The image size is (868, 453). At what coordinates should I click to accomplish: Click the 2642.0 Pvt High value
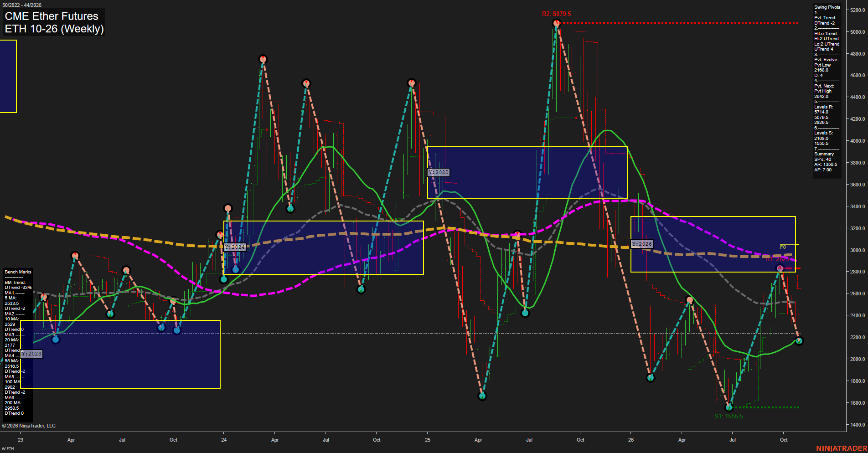[821, 97]
